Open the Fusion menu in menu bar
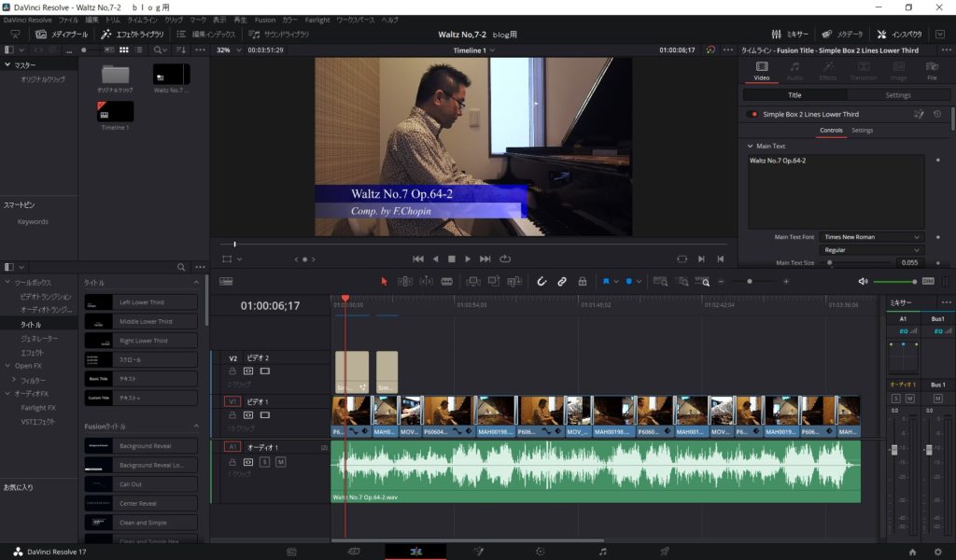 click(264, 20)
